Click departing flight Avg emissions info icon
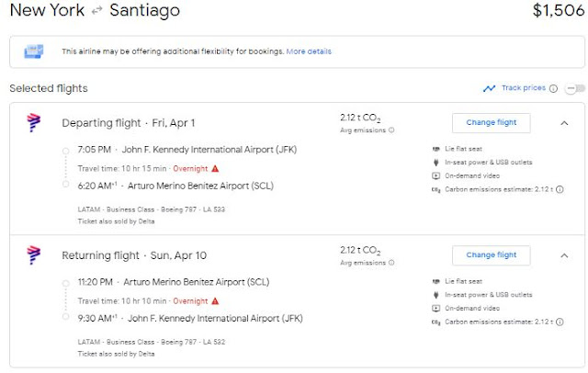Viewport: 588px width, 373px height. point(391,130)
